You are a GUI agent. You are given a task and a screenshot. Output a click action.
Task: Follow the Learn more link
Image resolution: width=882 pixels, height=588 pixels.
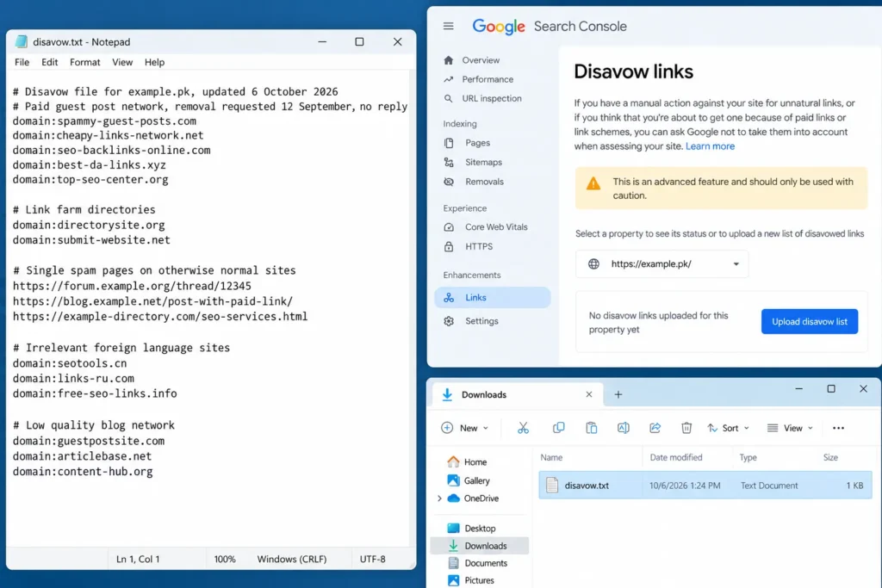pyautogui.click(x=710, y=146)
